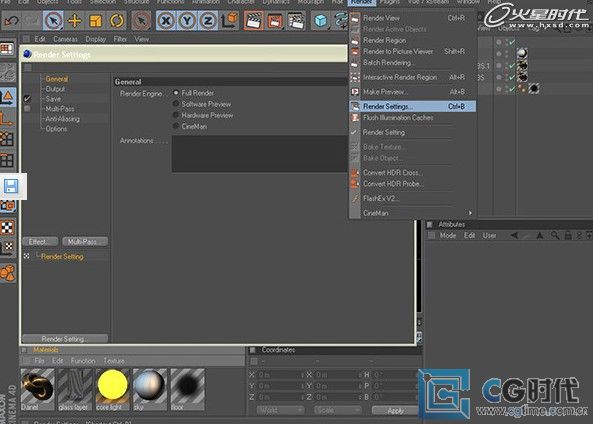
Task: Expand the CineMan submenu arrow
Action: 470,213
